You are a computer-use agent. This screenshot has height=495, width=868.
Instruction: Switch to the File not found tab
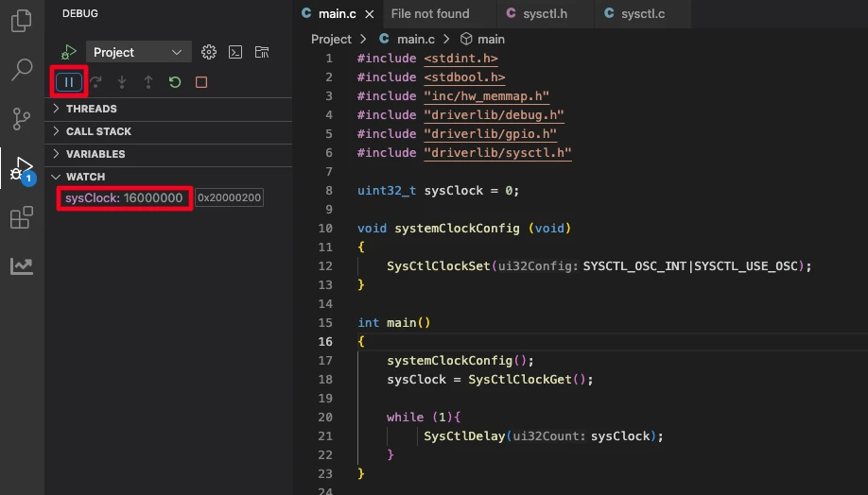coord(429,13)
